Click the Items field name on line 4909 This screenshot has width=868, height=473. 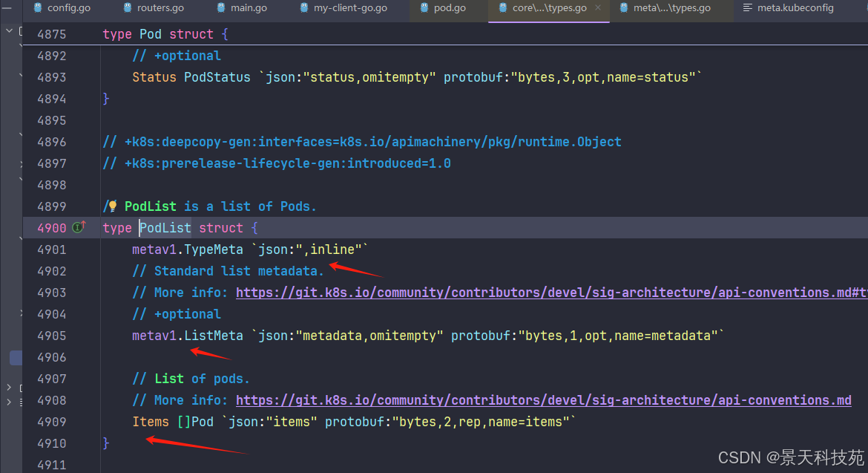point(151,422)
